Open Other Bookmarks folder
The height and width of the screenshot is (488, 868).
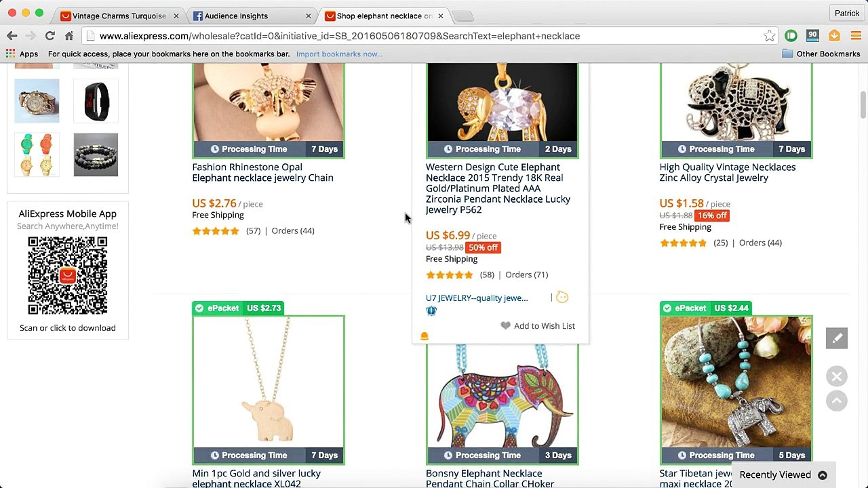tap(821, 54)
